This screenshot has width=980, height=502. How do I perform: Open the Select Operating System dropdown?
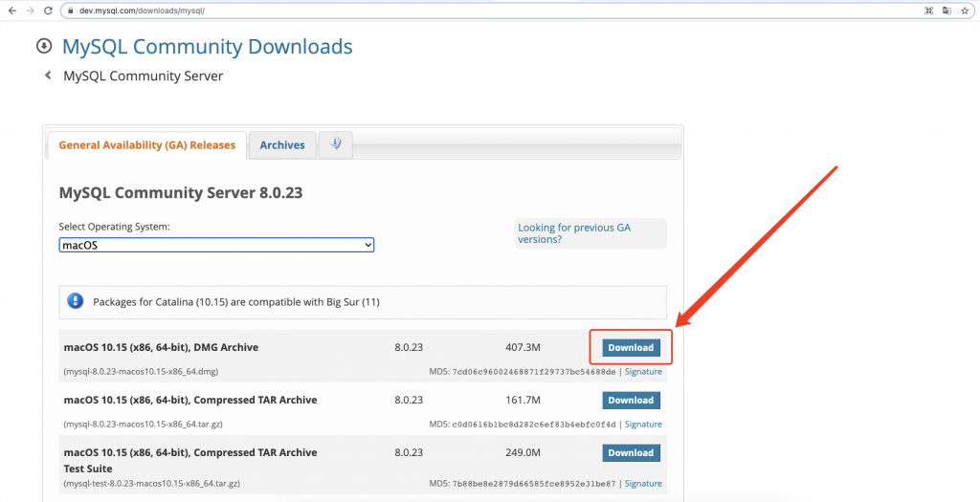216,246
